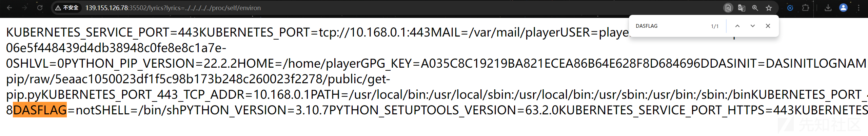868x136 pixels.
Task: Focus the DASFLAG find-in-page field
Action: 670,26
